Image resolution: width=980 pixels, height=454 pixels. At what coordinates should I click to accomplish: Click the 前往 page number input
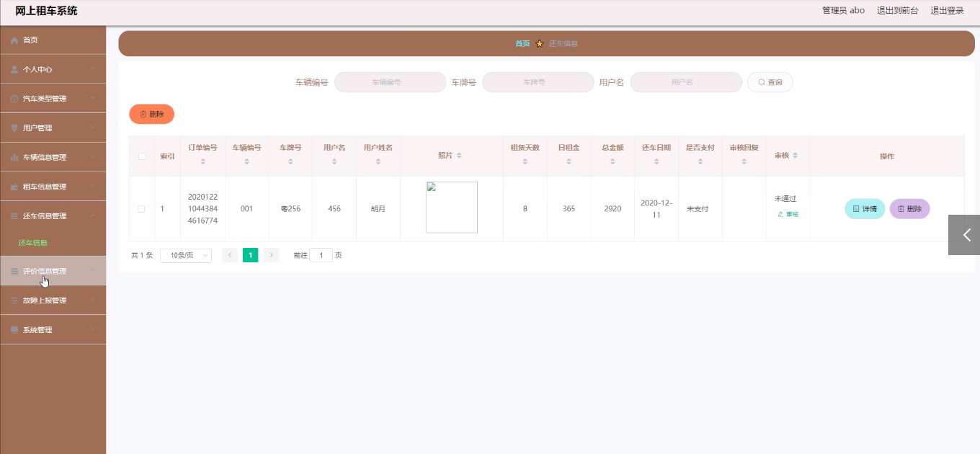tap(321, 255)
